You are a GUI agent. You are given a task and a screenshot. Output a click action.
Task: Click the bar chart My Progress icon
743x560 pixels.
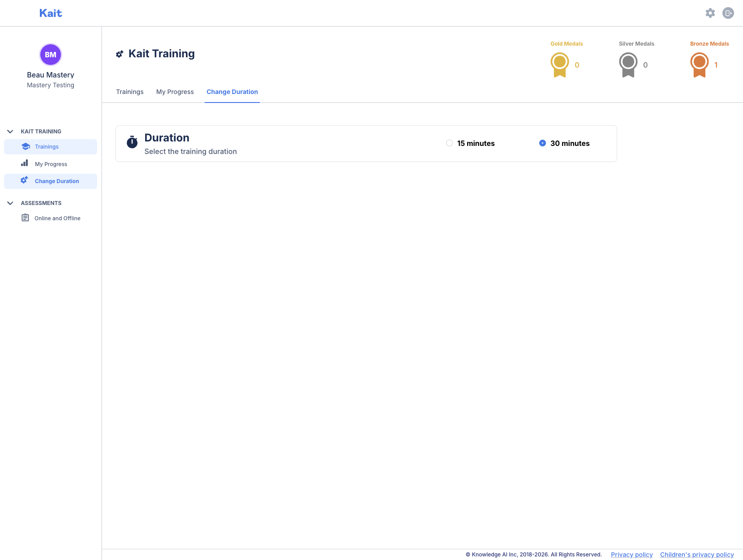(25, 163)
